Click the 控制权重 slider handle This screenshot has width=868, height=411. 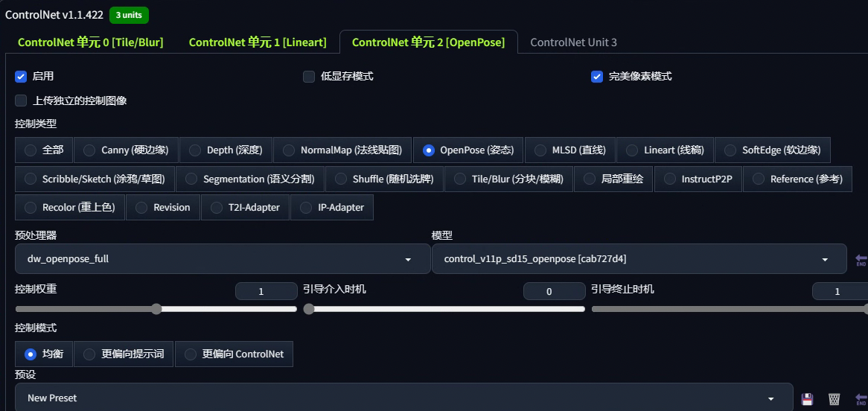[156, 308]
